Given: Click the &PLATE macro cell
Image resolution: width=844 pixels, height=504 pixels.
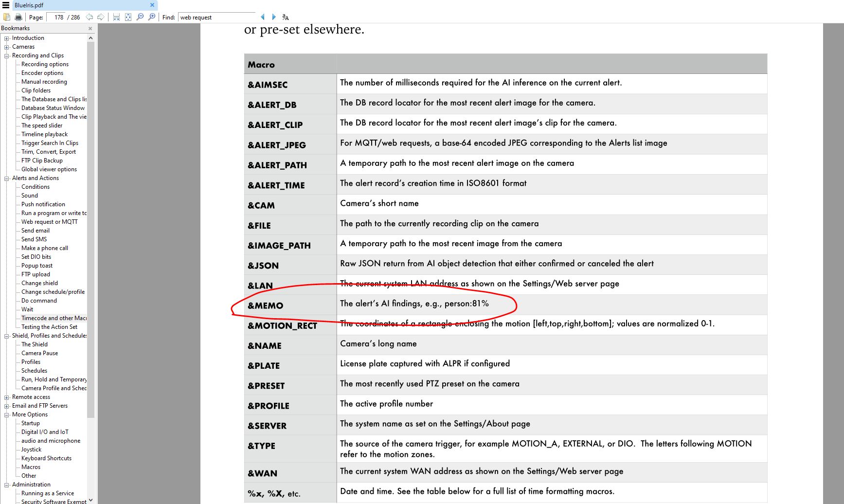Looking at the screenshot, I should [x=290, y=365].
